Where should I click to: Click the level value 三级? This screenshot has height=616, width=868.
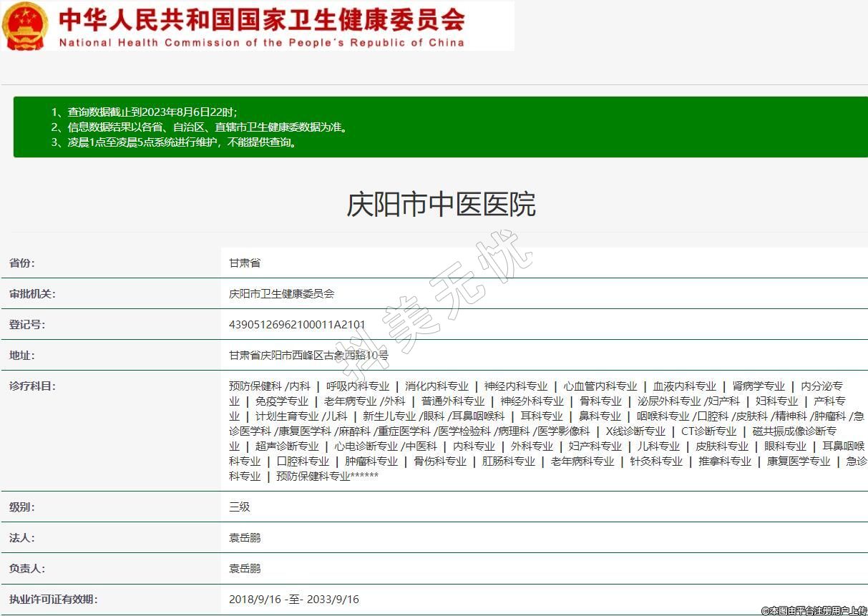click(239, 507)
